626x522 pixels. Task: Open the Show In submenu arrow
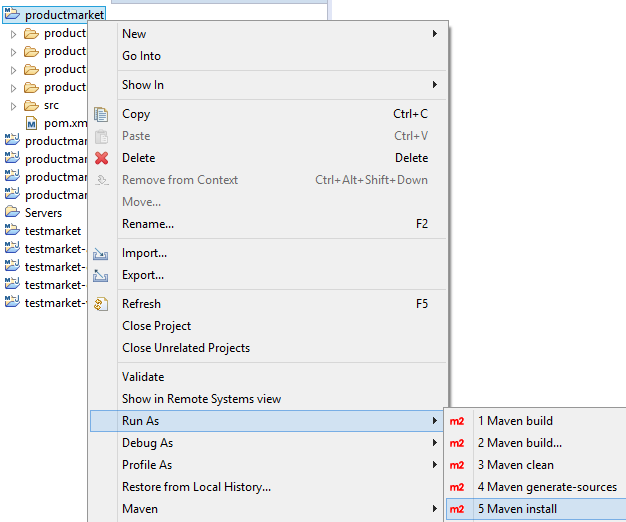[435, 85]
